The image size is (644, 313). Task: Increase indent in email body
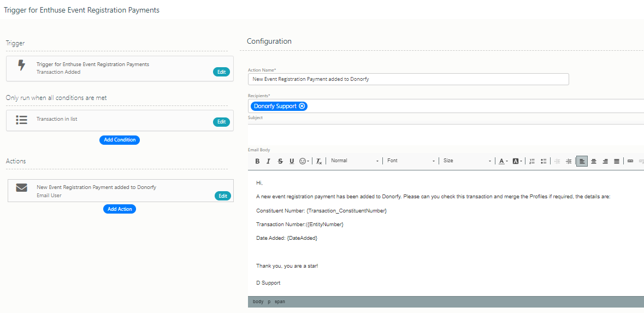click(x=569, y=161)
